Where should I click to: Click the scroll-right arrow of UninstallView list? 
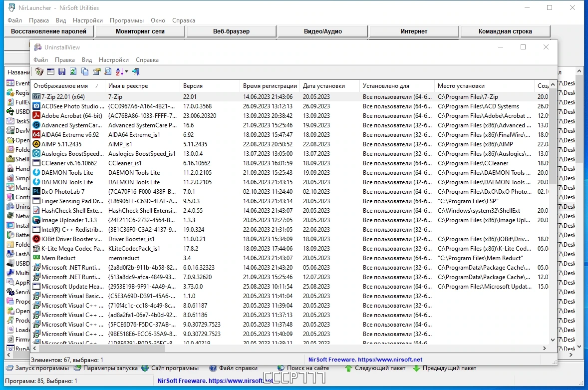[x=545, y=349]
